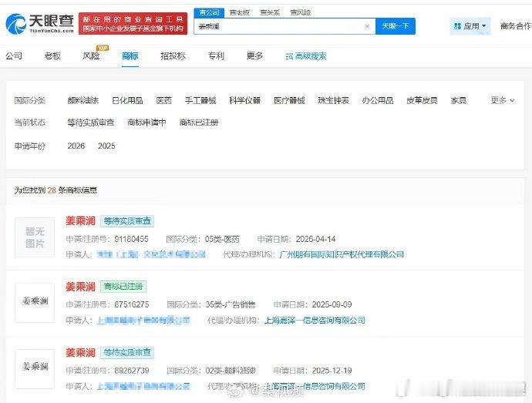532x403 pixels.
Task: Filter application year 2026
Action: [76, 146]
